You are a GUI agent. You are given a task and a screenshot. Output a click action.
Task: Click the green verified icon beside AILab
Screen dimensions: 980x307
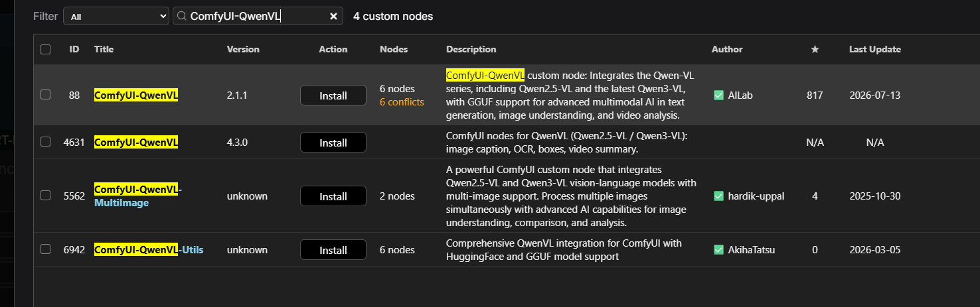pos(718,95)
